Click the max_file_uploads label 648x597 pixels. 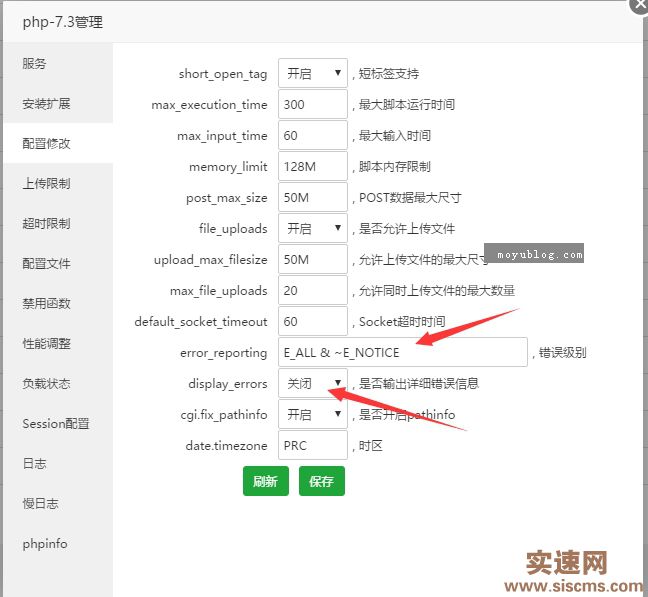pos(219,291)
